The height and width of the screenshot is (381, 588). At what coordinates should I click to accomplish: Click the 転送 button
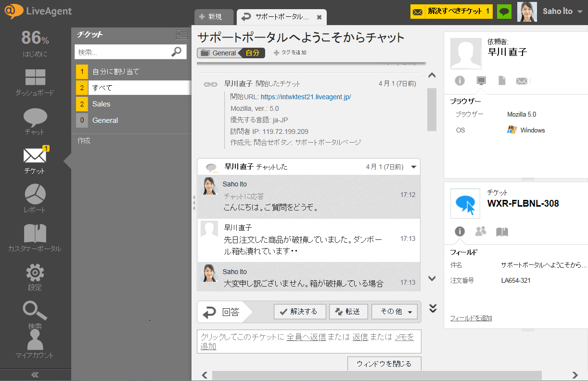click(x=348, y=312)
